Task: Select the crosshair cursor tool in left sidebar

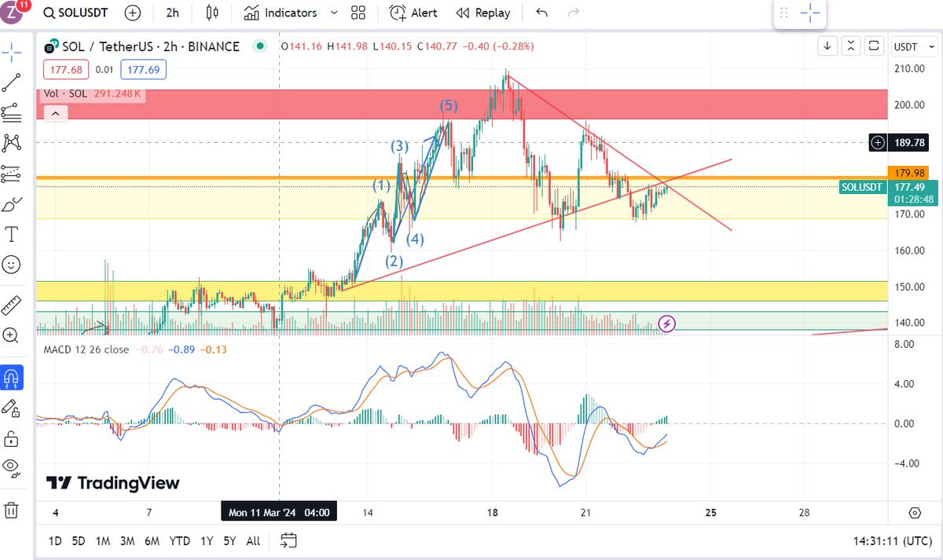Action: (x=11, y=53)
